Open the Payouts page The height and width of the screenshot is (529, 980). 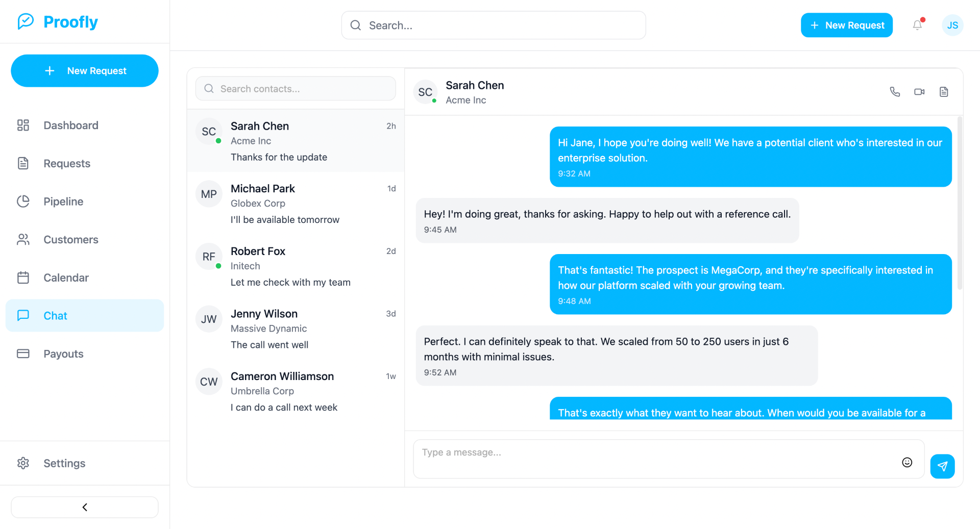click(63, 354)
